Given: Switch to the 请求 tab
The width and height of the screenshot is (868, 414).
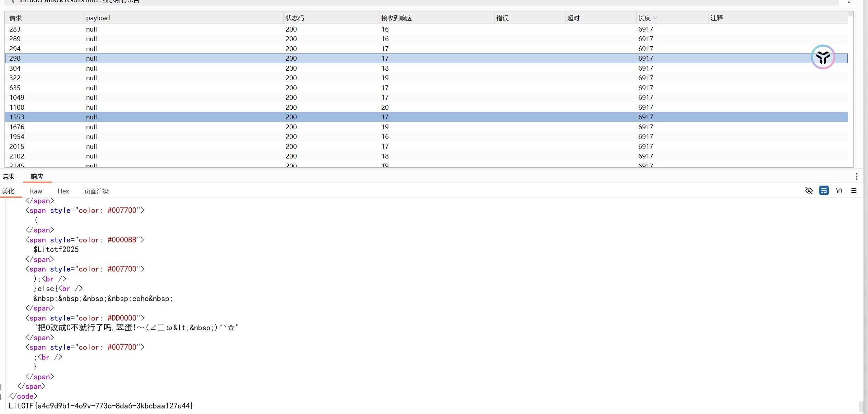Looking at the screenshot, I should (8, 176).
